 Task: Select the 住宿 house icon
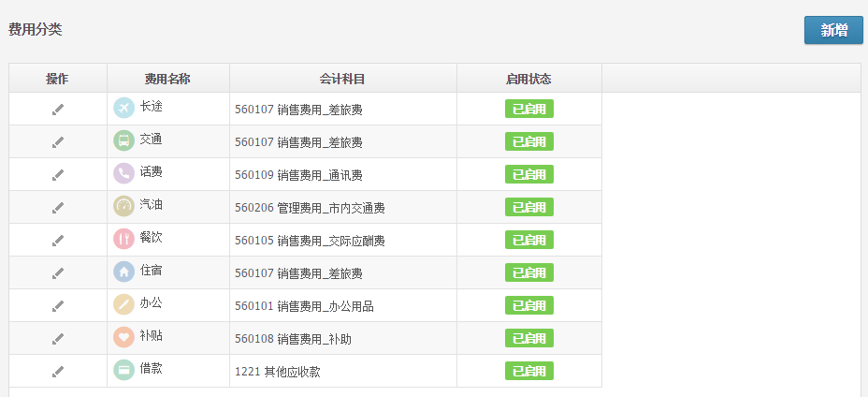coord(123,272)
